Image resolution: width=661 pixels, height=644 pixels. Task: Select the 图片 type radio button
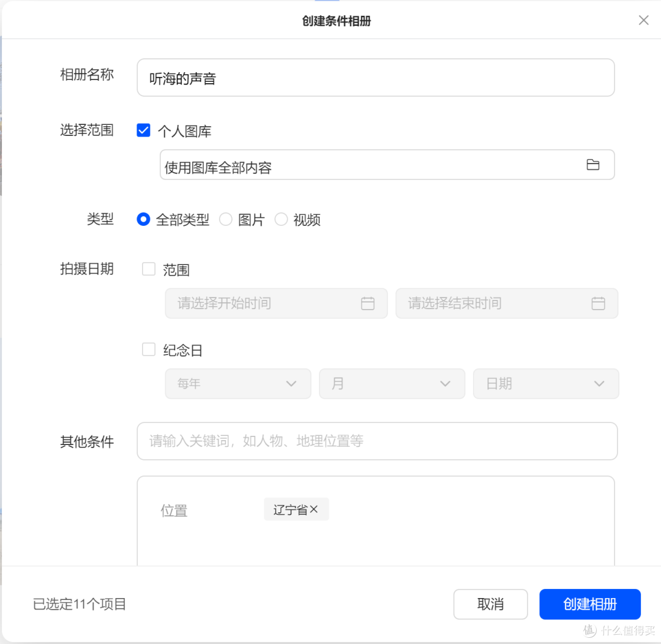pyautogui.click(x=225, y=219)
